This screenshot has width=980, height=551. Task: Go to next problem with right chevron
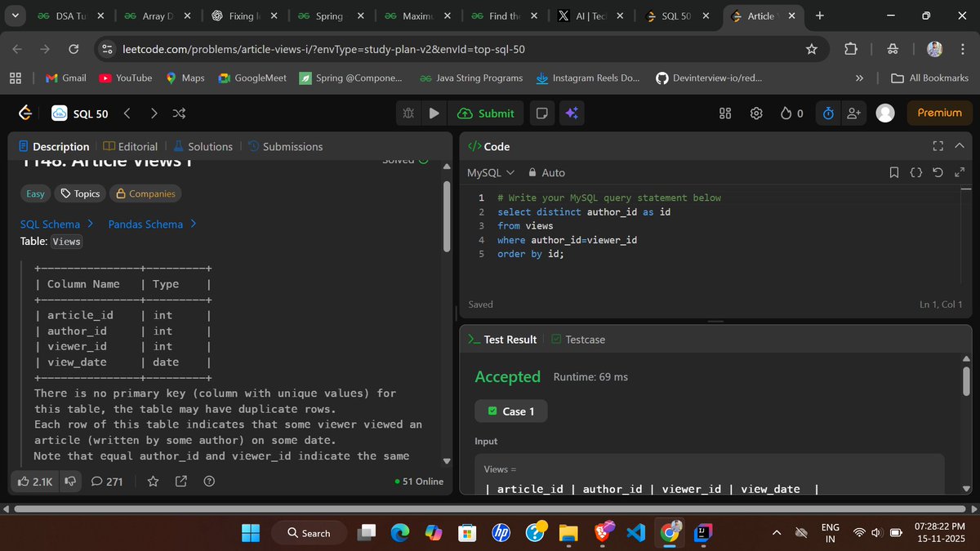click(154, 113)
